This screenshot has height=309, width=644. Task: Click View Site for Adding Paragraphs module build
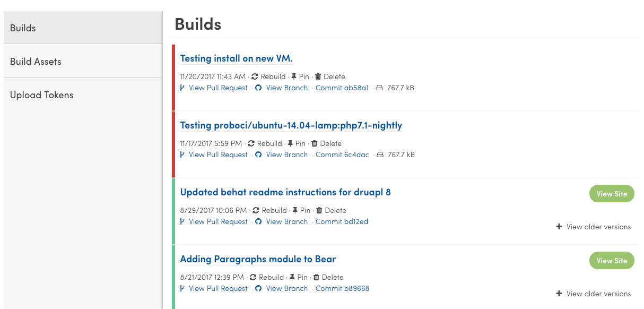[612, 261]
